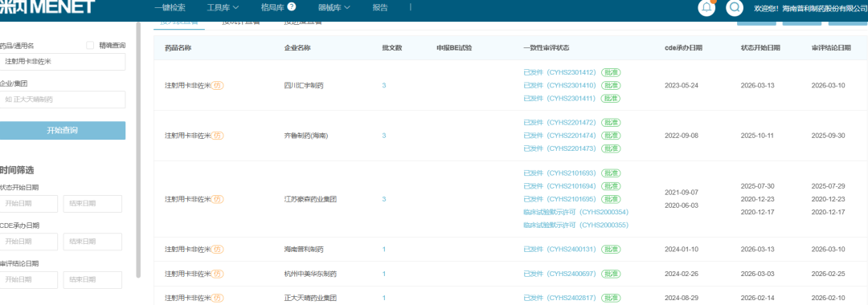Click 批准 badge next to CYHS2400697
868x305 pixels.
click(611, 274)
